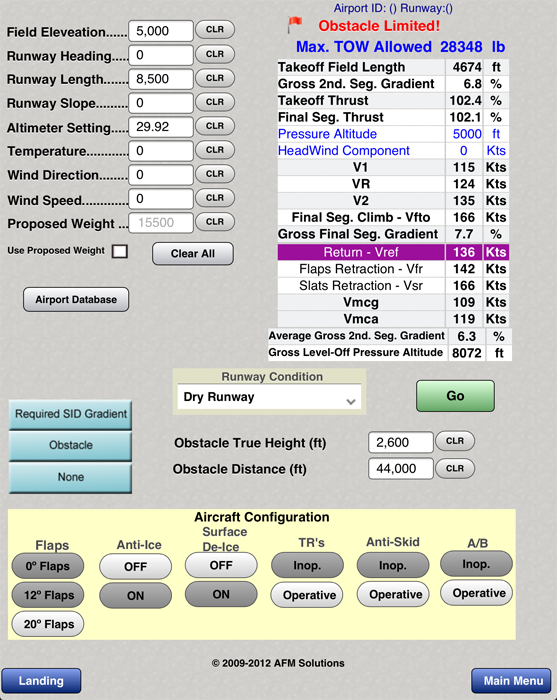
Task: Clear the Field Elevation value
Action: (x=215, y=29)
